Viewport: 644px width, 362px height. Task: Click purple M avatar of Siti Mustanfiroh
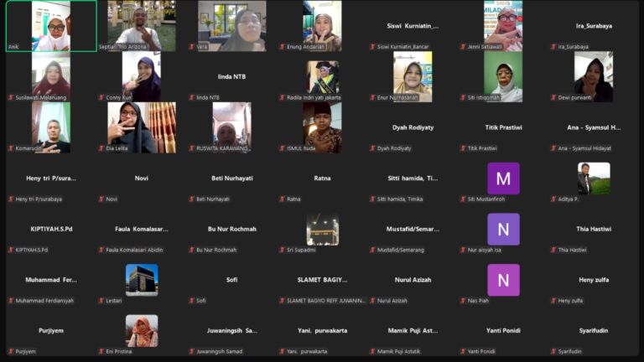(x=503, y=178)
